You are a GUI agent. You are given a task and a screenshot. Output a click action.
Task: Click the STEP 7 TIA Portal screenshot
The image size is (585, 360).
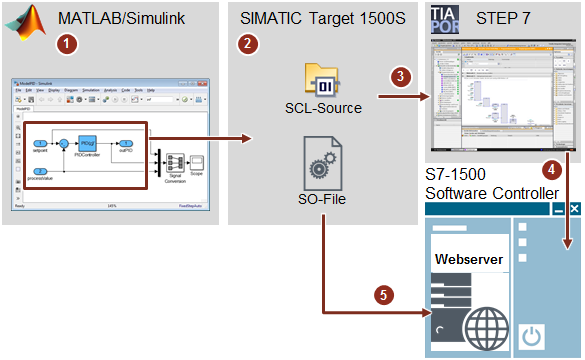point(503,95)
